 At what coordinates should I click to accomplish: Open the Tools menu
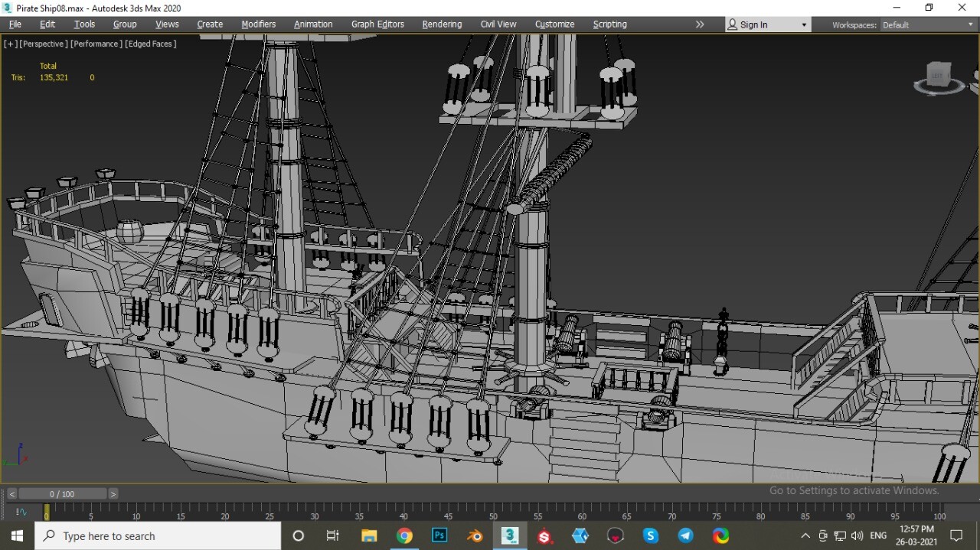(84, 24)
